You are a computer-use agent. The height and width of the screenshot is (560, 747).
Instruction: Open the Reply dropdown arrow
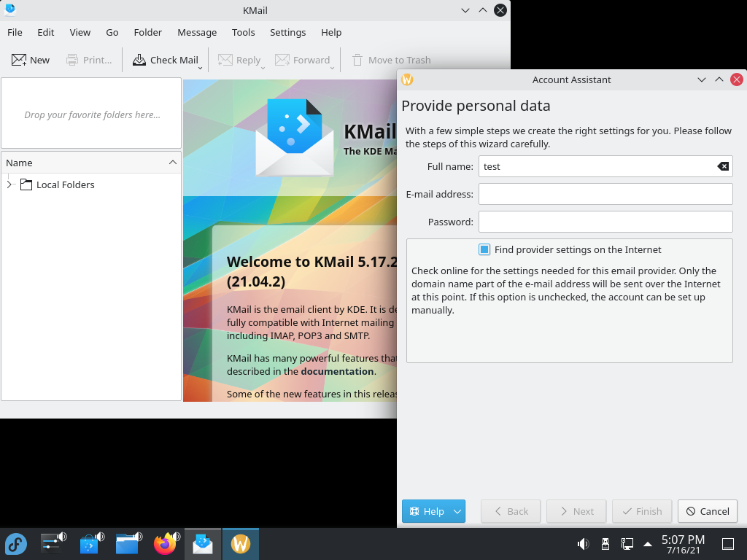click(263, 68)
